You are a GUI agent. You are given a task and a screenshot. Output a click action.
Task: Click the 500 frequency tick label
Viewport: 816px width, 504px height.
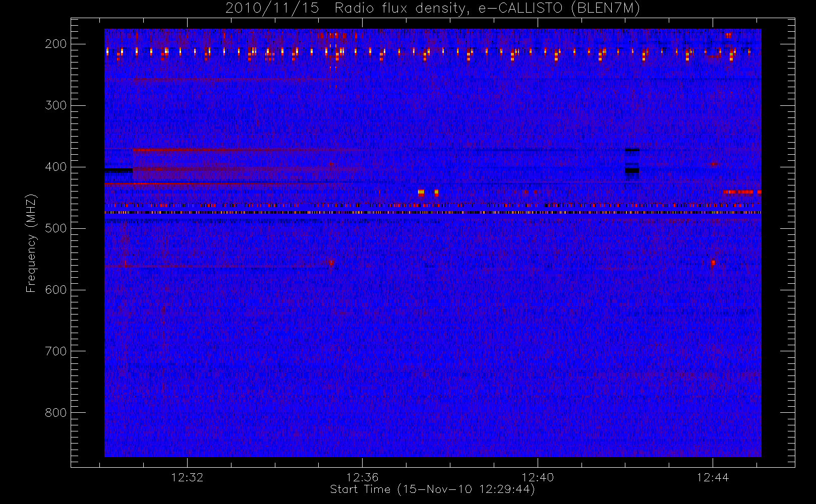tap(56, 228)
